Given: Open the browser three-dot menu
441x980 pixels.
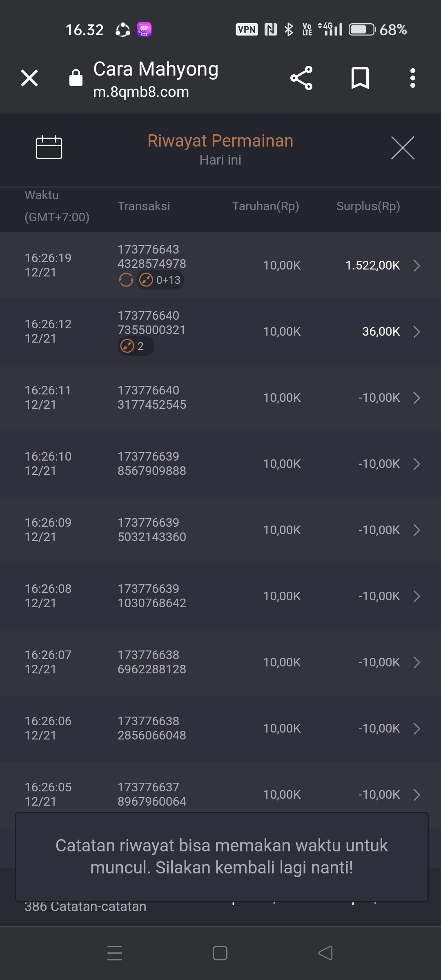Looking at the screenshot, I should coord(413,78).
